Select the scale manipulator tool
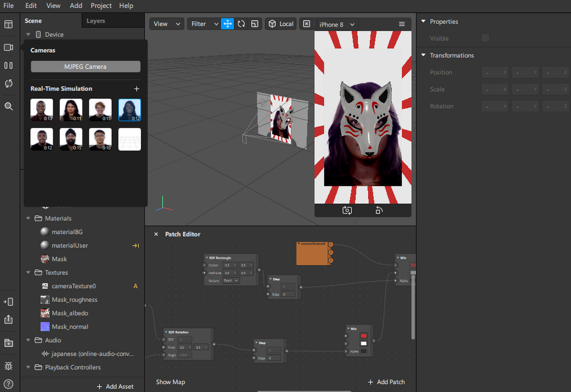Image resolution: width=571 pixels, height=392 pixels. (255, 24)
